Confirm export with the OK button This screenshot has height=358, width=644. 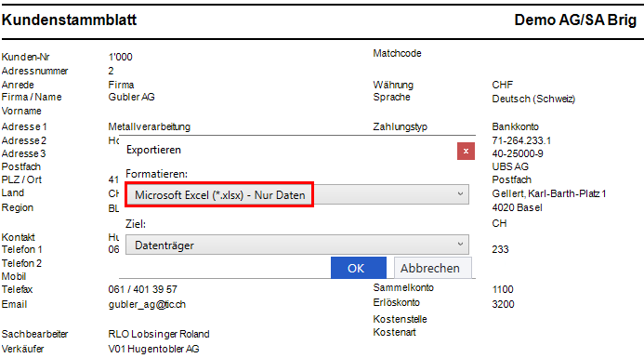pos(359,268)
